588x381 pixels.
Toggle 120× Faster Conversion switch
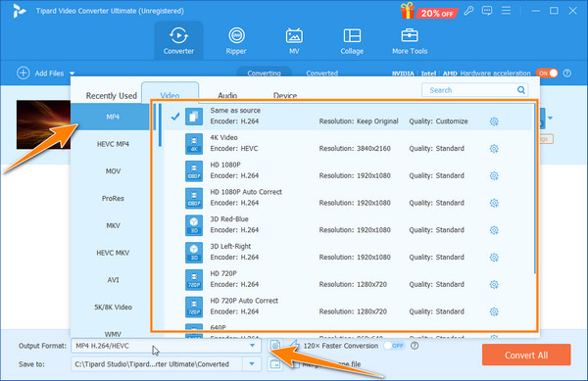click(394, 346)
